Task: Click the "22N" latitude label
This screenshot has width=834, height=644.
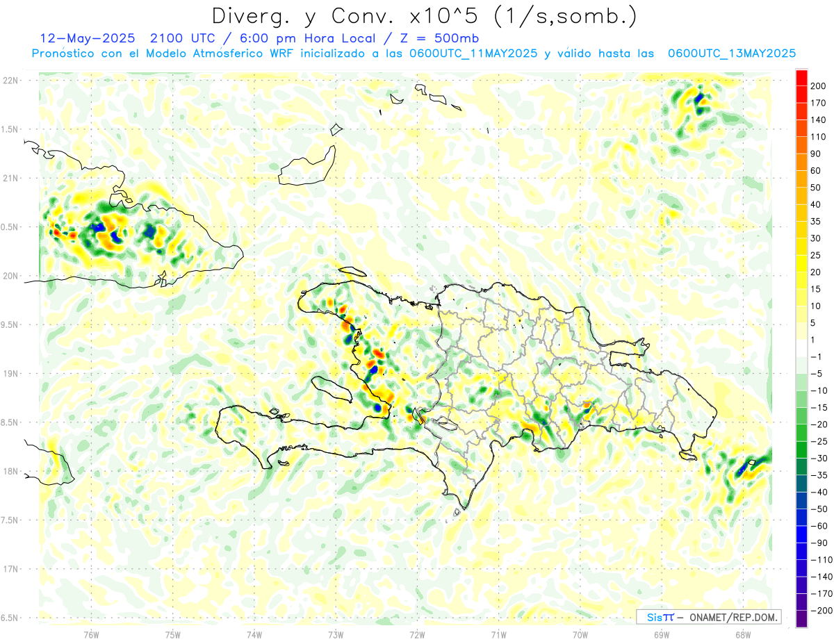Action: 11,81
